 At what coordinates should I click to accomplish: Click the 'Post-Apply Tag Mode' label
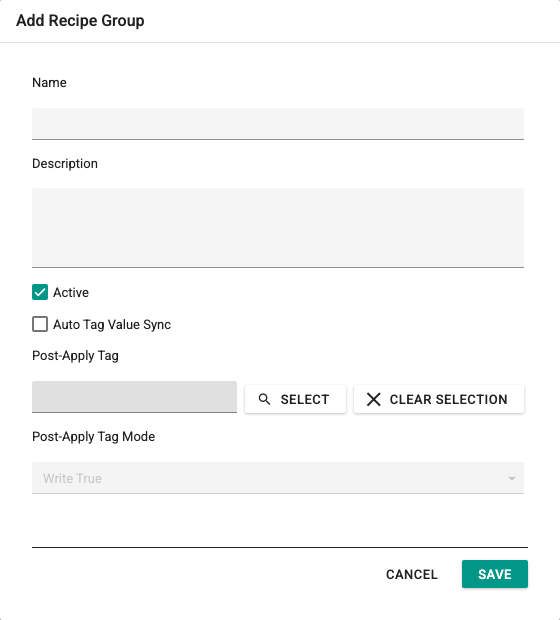click(x=93, y=437)
